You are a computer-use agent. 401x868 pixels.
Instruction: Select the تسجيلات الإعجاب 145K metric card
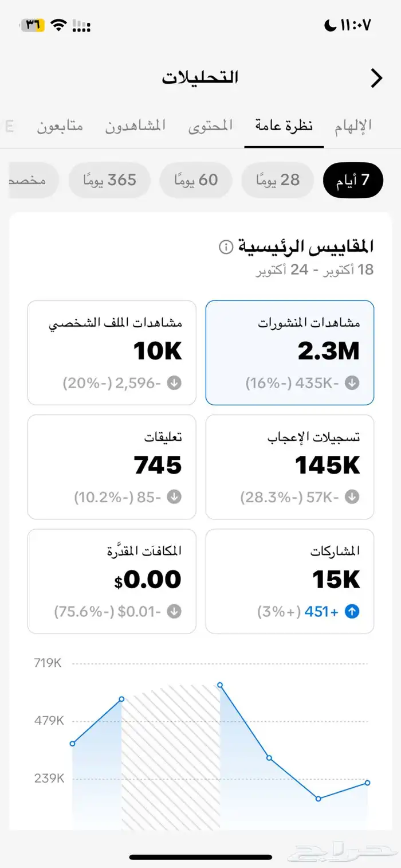289,467
